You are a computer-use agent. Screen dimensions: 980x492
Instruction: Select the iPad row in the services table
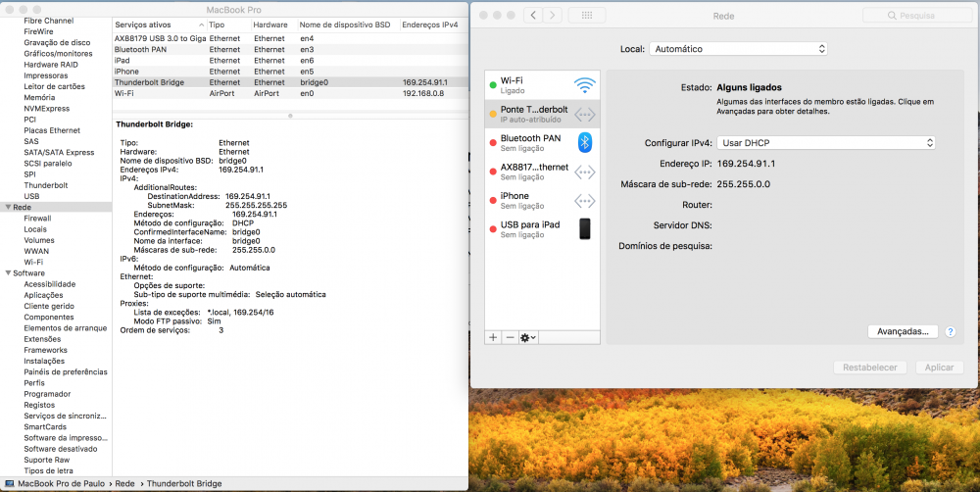[x=290, y=60]
